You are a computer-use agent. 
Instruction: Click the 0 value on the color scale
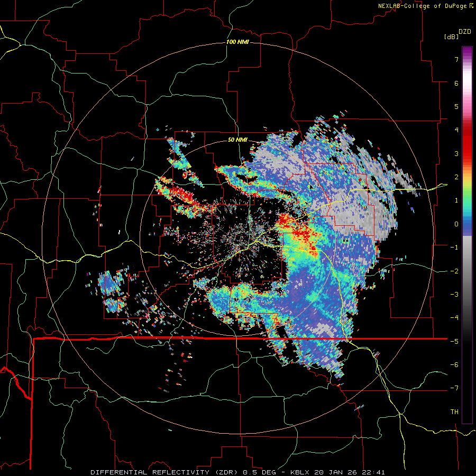pos(456,224)
